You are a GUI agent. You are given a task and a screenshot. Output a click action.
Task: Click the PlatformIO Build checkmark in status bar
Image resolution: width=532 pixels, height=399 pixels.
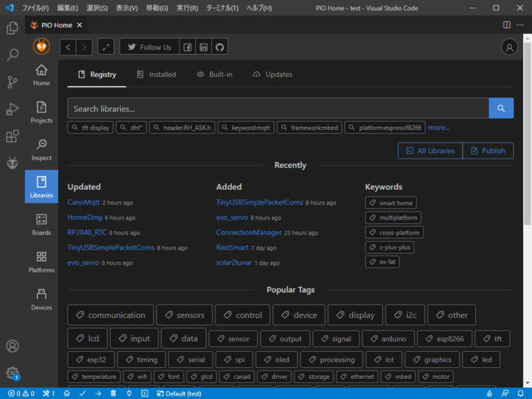pyautogui.click(x=82, y=393)
